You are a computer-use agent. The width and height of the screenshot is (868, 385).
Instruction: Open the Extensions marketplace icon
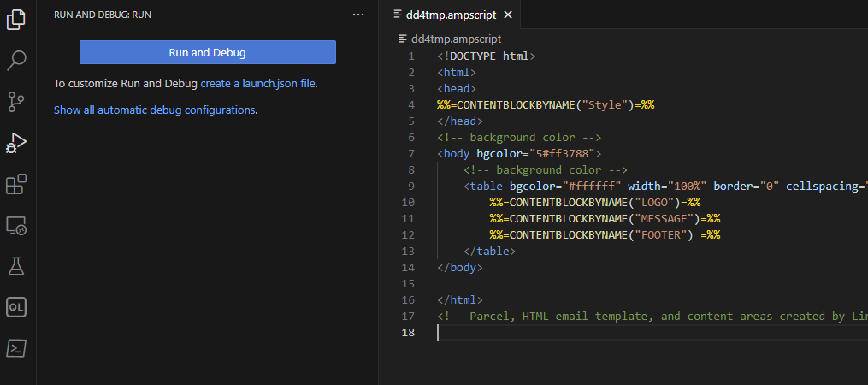click(x=17, y=184)
